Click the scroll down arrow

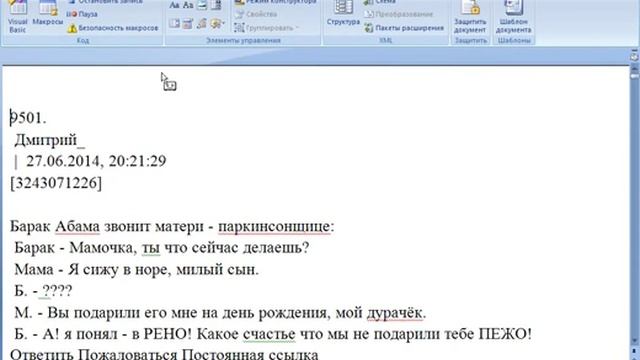coord(634,340)
